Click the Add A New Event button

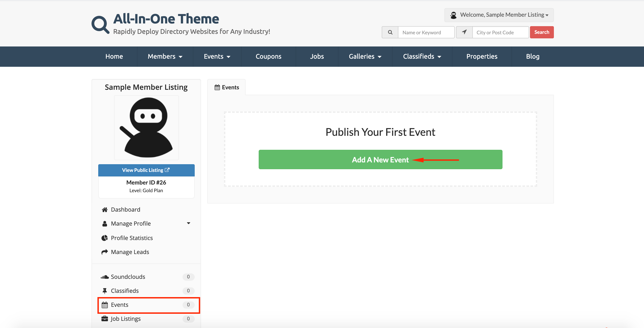(x=380, y=160)
